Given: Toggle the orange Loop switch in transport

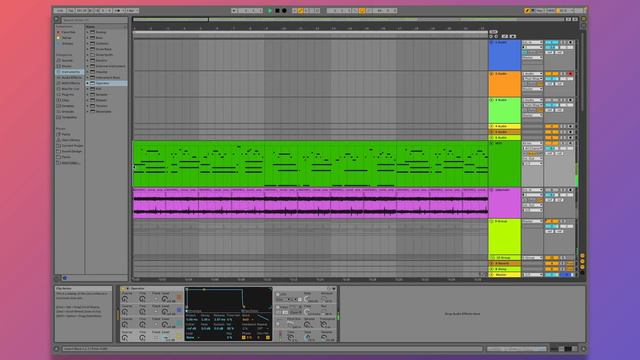Looking at the screenshot, I should (x=362, y=11).
